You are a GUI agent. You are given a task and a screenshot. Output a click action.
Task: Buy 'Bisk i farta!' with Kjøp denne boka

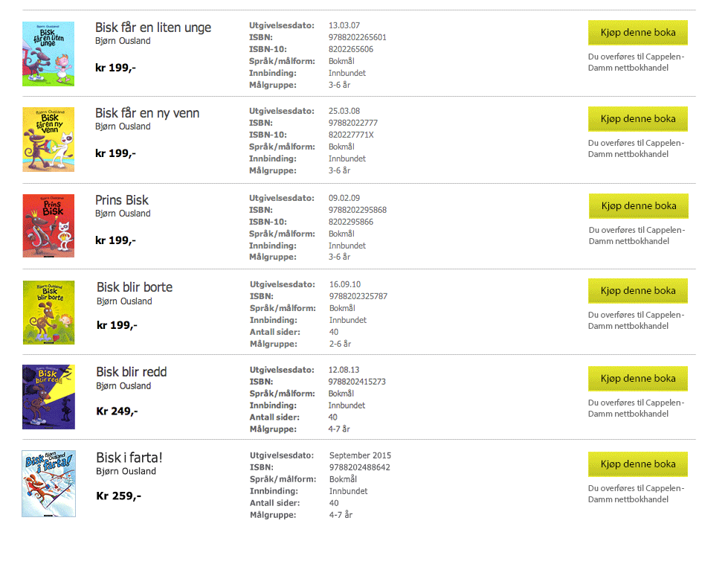[x=638, y=464]
